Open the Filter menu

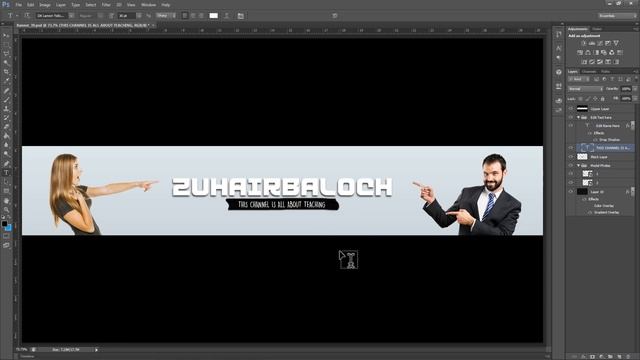tap(106, 5)
